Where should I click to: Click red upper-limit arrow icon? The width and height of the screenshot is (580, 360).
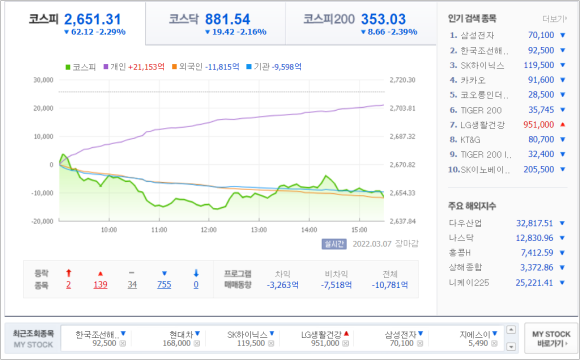(x=68, y=273)
